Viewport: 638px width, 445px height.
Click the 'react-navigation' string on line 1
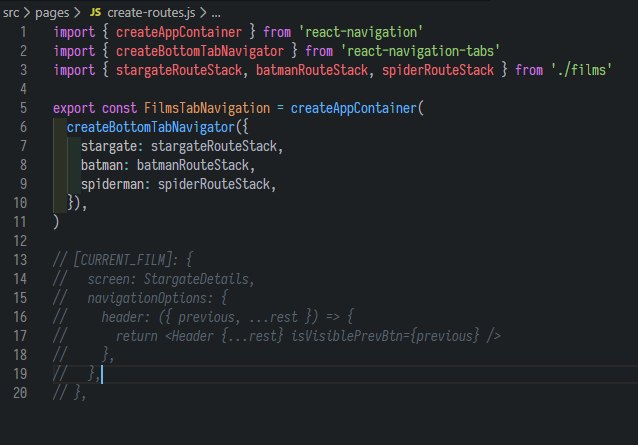click(x=361, y=32)
